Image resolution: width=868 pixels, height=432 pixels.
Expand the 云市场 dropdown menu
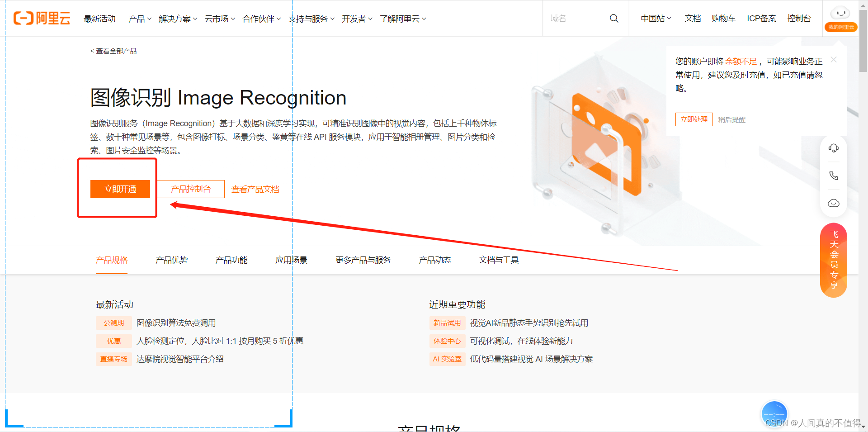(x=220, y=19)
